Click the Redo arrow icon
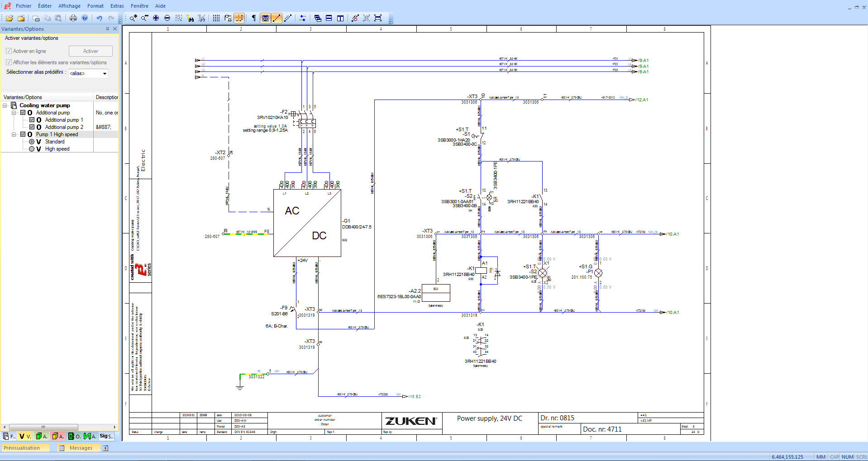868x461 pixels. point(111,18)
